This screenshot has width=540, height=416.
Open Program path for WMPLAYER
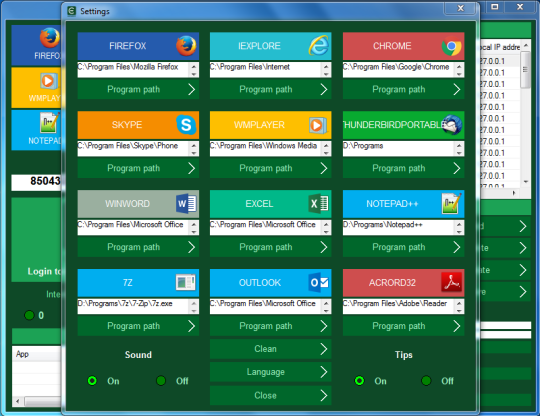pyautogui.click(x=270, y=168)
